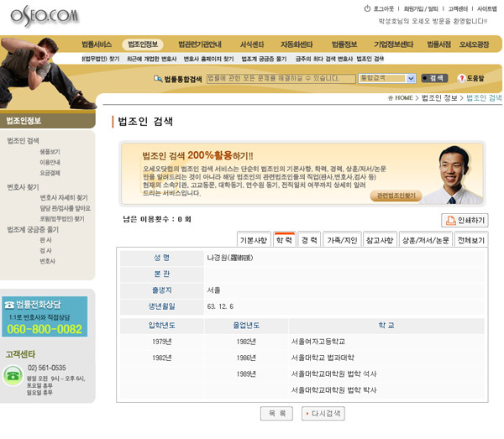Show the 전체보기 tab
Image resolution: width=504 pixels, height=439 pixels.
[x=470, y=240]
